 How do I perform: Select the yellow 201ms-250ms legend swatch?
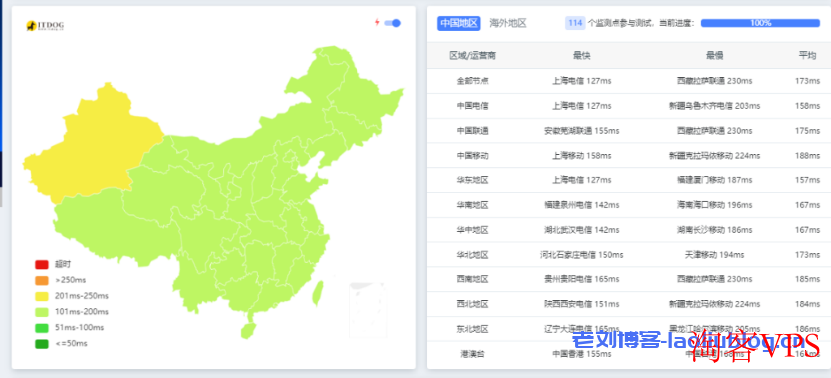[x=42, y=296]
